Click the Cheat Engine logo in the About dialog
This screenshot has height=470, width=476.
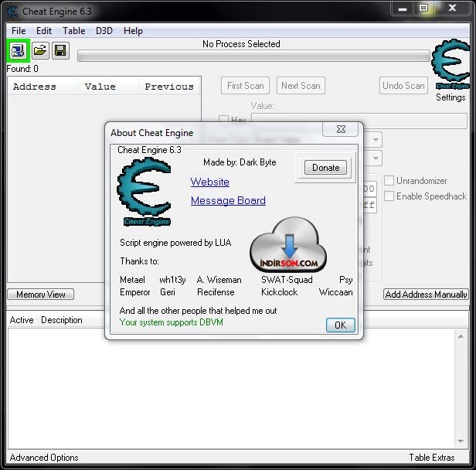click(x=144, y=192)
